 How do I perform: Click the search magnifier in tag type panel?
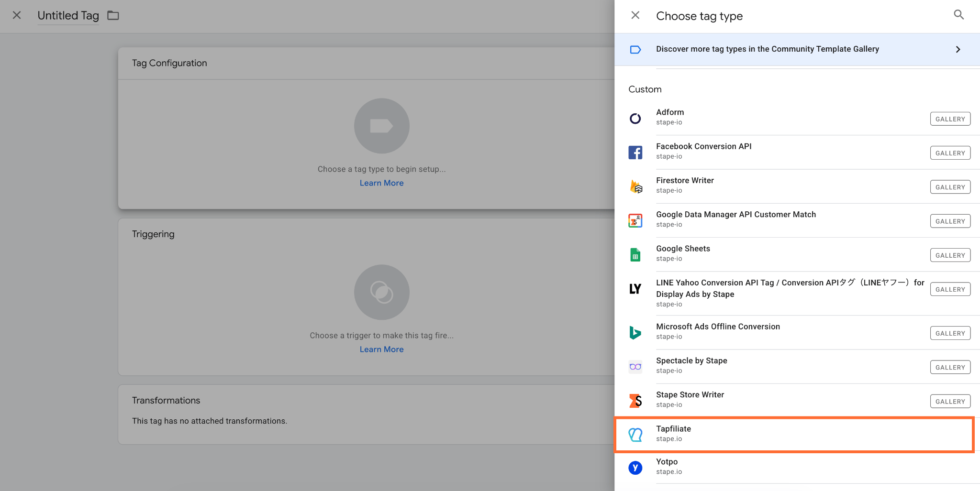(958, 15)
